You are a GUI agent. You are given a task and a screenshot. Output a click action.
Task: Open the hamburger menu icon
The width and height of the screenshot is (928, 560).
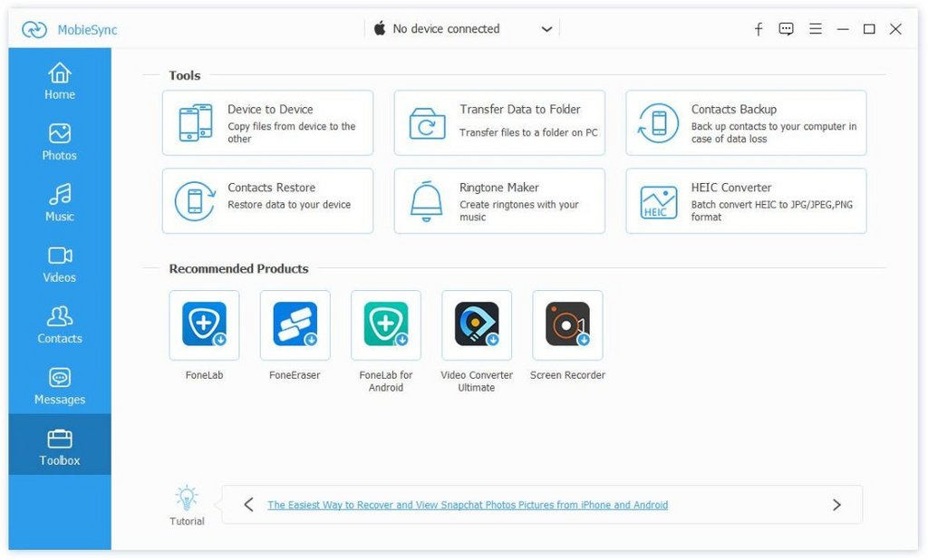point(816,29)
